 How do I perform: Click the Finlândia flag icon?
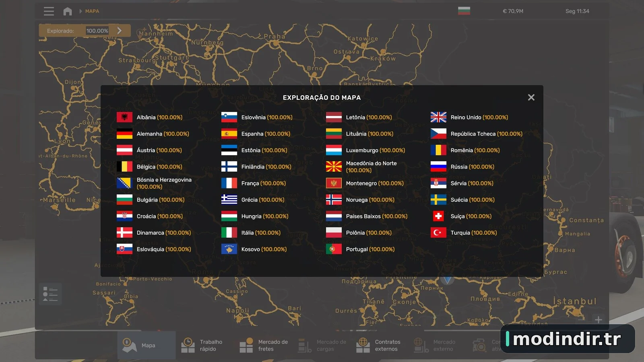[x=229, y=167]
